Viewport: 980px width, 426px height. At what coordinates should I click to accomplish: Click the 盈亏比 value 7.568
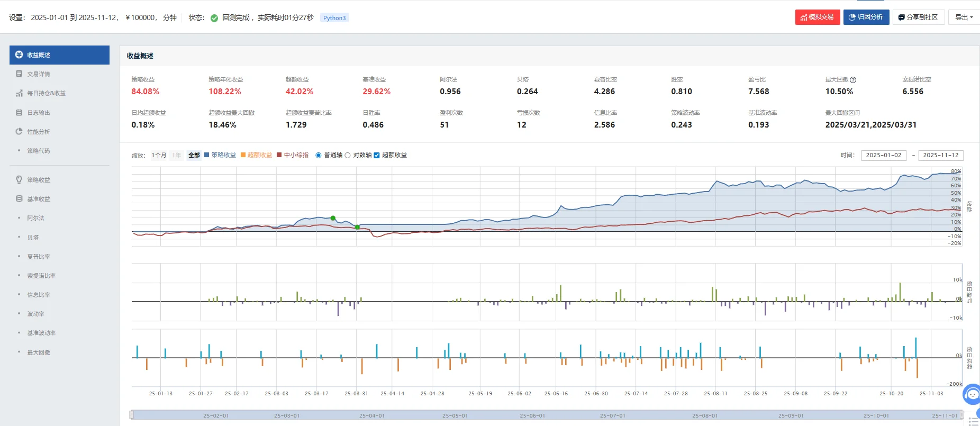[759, 92]
